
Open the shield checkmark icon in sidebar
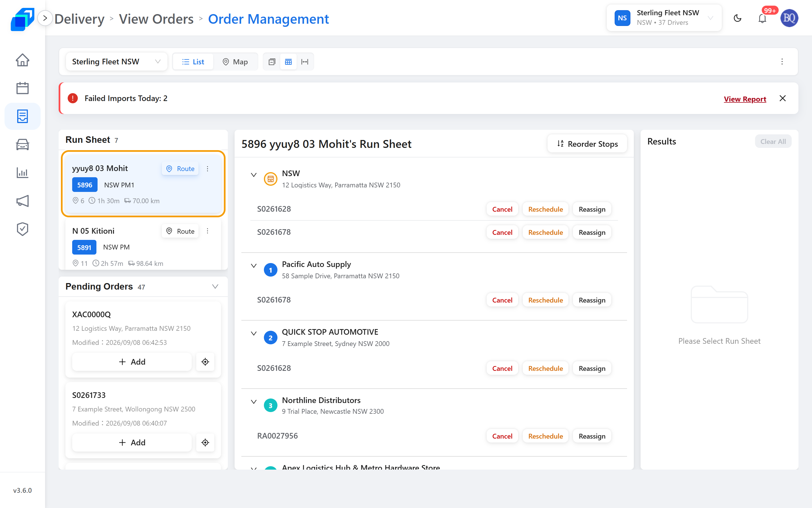(23, 229)
